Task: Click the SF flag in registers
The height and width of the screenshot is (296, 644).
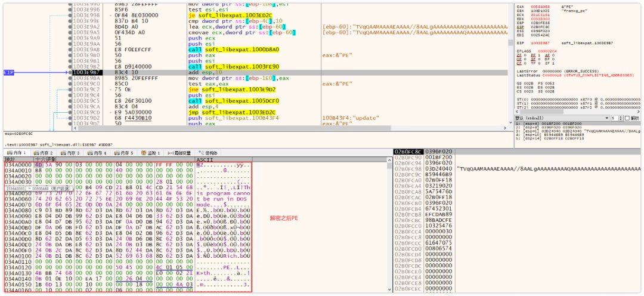Action: pyautogui.click(x=535, y=59)
